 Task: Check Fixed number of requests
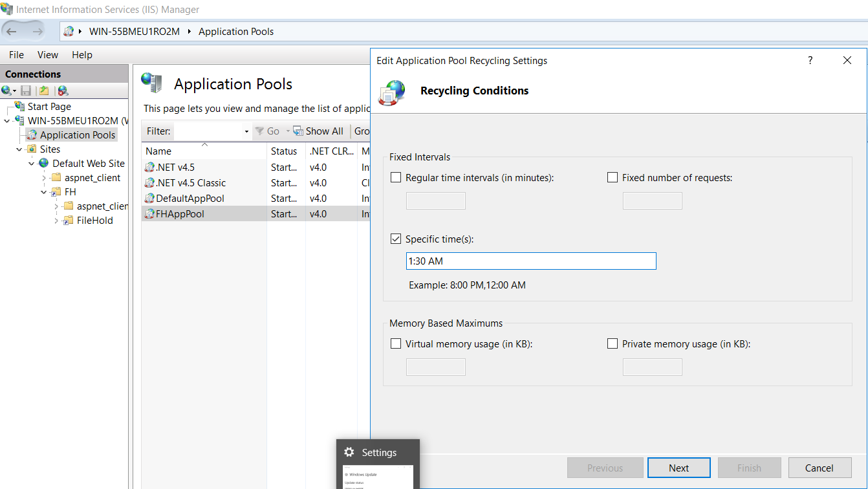612,177
